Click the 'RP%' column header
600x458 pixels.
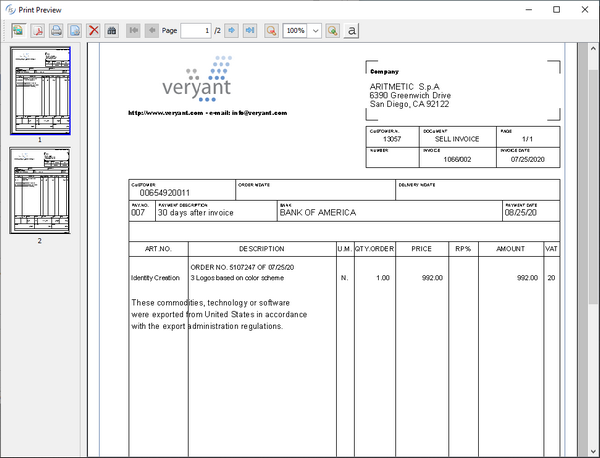point(463,249)
